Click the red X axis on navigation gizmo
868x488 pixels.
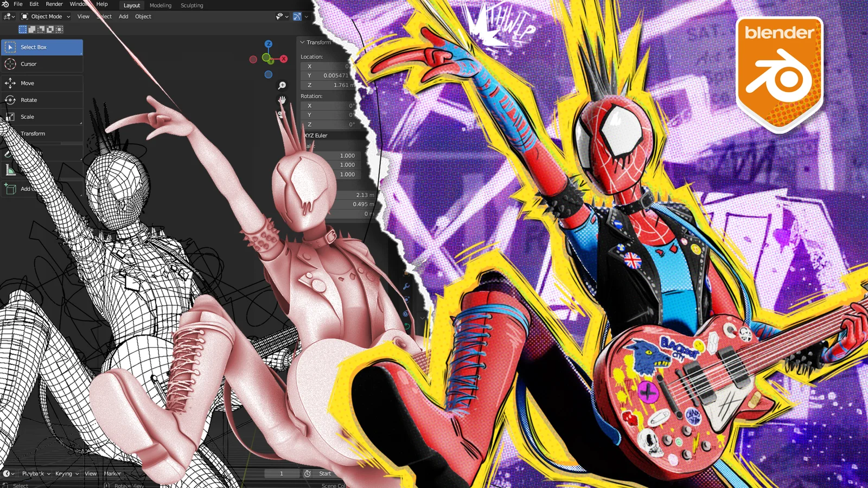284,59
